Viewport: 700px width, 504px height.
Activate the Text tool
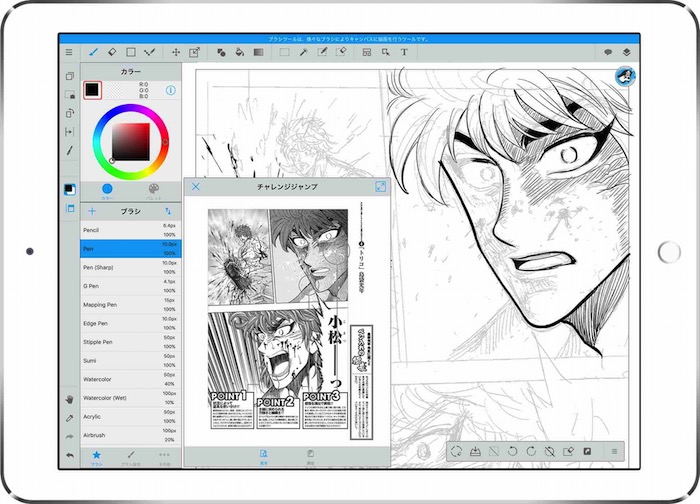pos(404,51)
